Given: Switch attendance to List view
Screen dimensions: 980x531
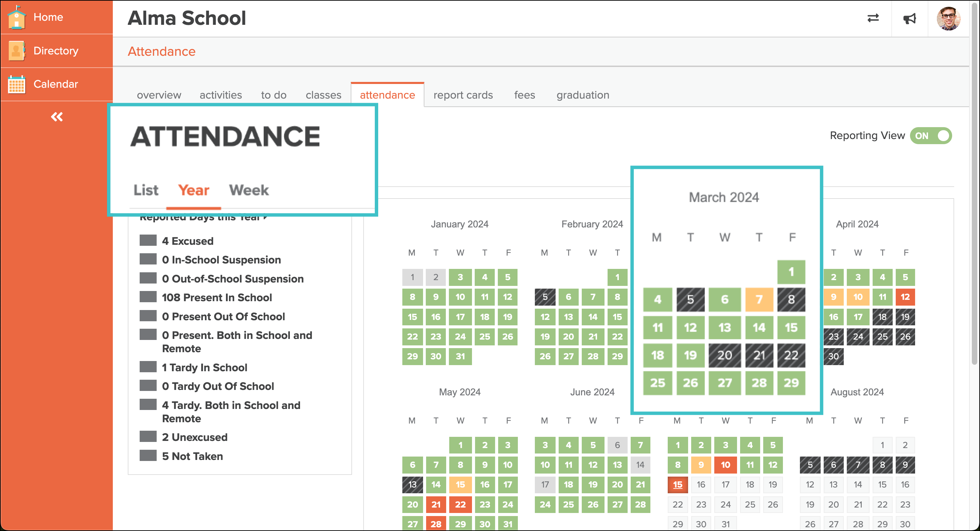Looking at the screenshot, I should point(146,190).
